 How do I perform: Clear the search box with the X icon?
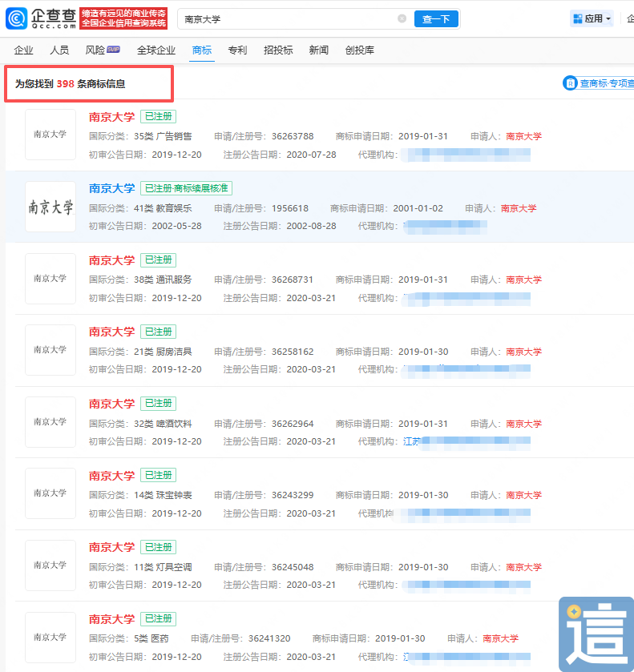pyautogui.click(x=402, y=18)
